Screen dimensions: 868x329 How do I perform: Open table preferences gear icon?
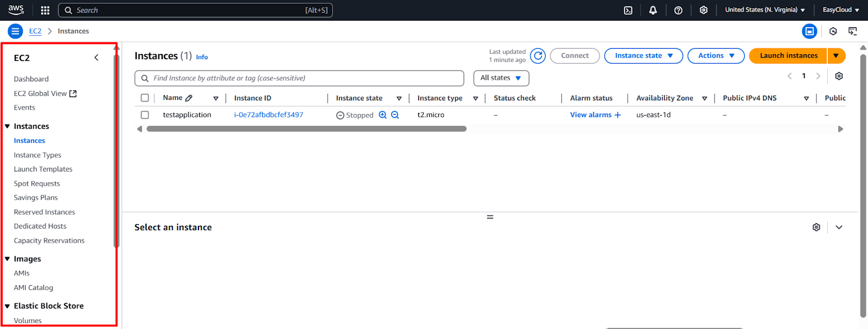pyautogui.click(x=839, y=76)
